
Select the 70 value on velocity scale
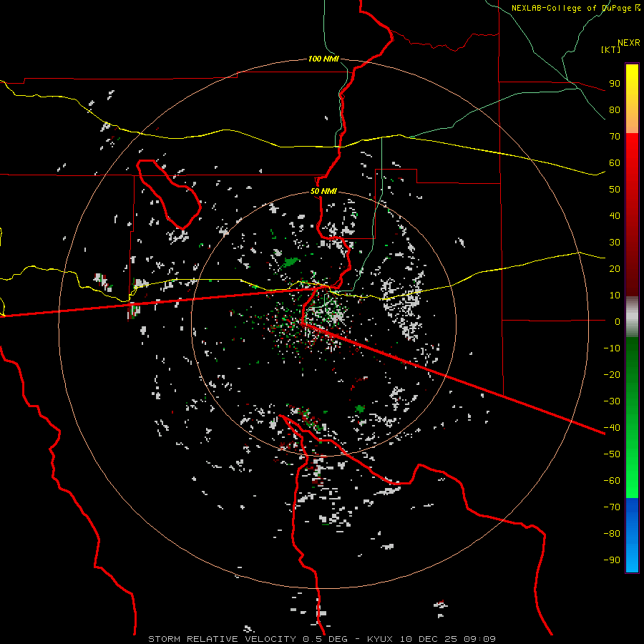click(x=615, y=137)
